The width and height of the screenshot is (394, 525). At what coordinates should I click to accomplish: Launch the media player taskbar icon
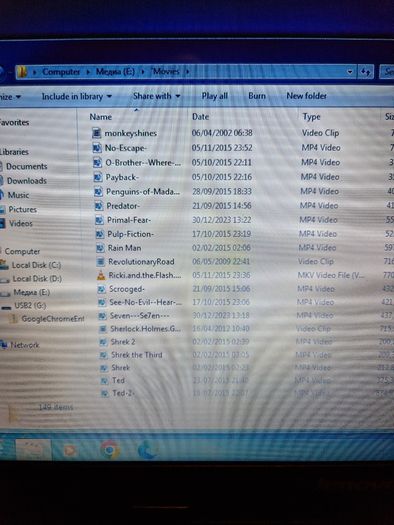pos(70,451)
